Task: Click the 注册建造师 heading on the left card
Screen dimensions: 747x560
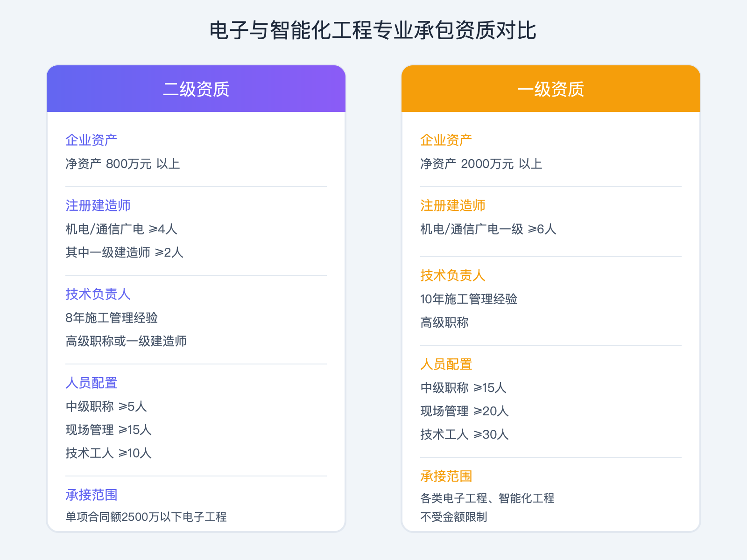Action: tap(98, 205)
